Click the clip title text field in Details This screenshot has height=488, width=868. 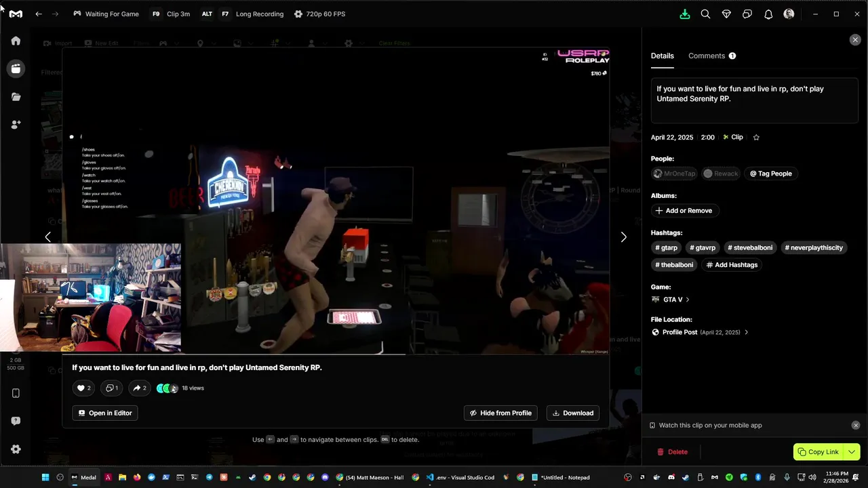[754, 101]
